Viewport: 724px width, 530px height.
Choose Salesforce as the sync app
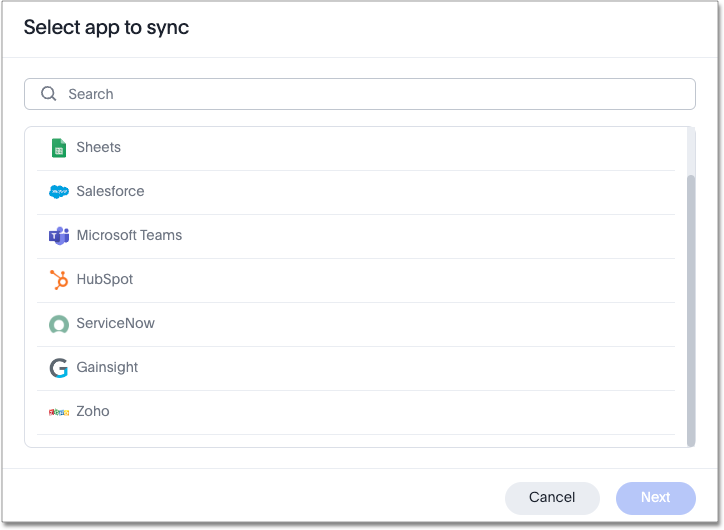click(110, 192)
